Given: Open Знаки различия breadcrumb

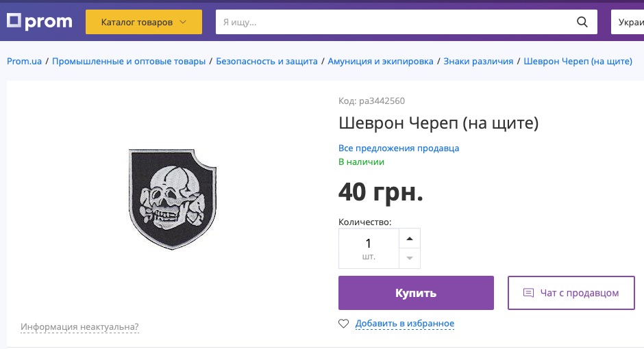Looking at the screenshot, I should click(x=478, y=61).
